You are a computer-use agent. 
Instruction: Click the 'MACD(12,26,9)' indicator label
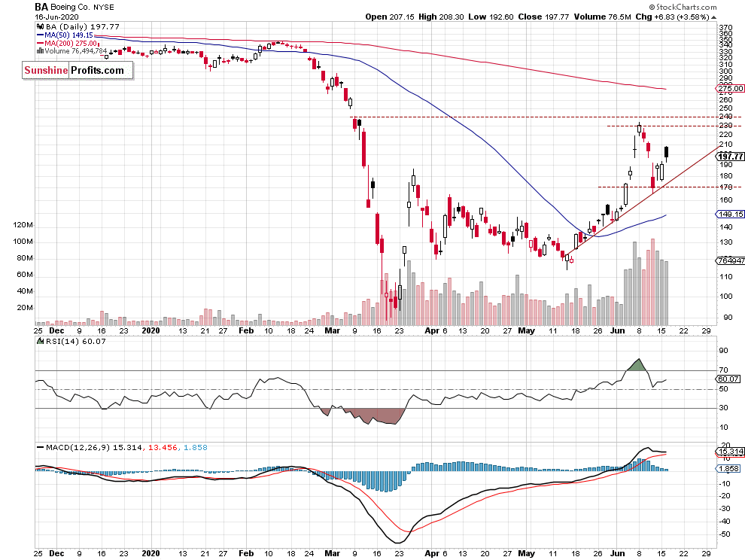point(78,448)
